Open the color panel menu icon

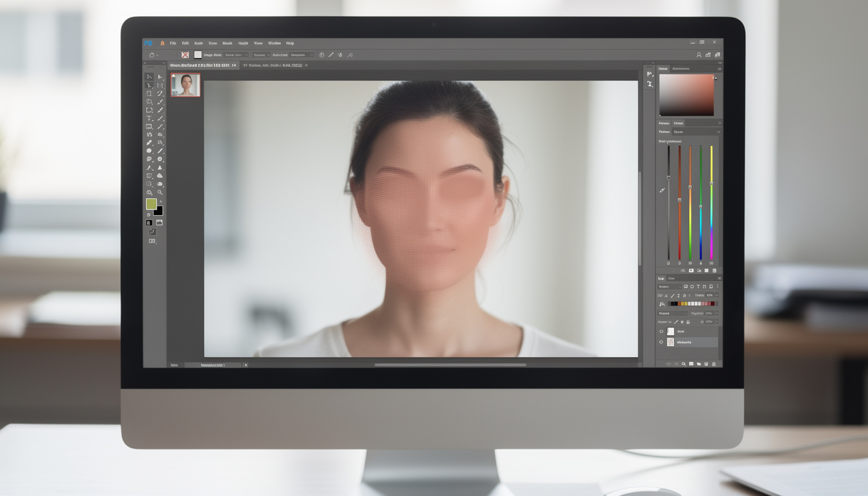(x=719, y=68)
